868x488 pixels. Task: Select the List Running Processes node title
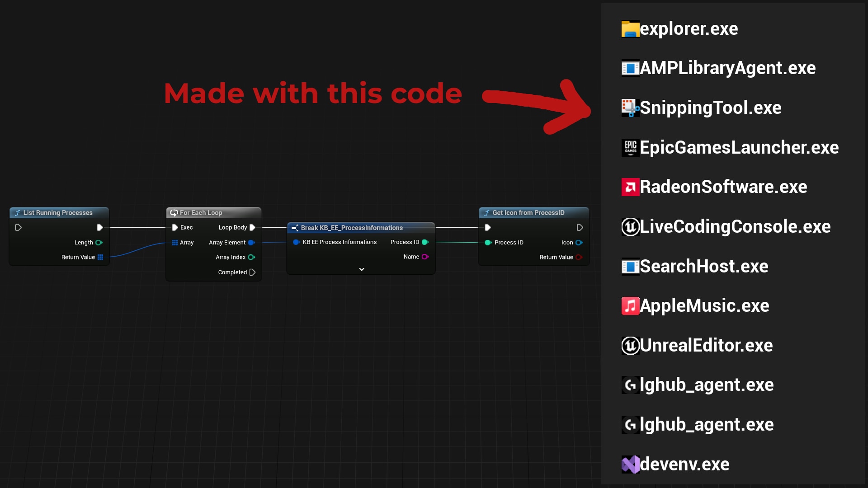58,213
